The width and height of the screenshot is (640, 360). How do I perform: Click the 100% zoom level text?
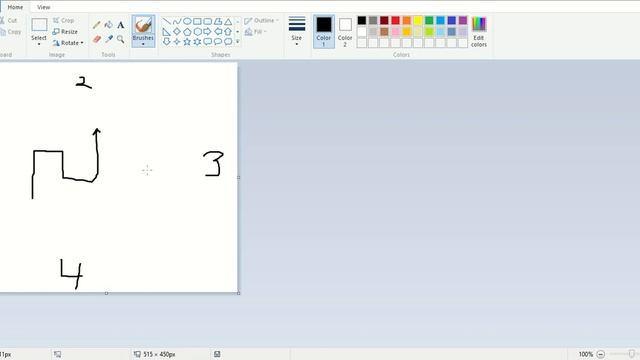pos(585,354)
